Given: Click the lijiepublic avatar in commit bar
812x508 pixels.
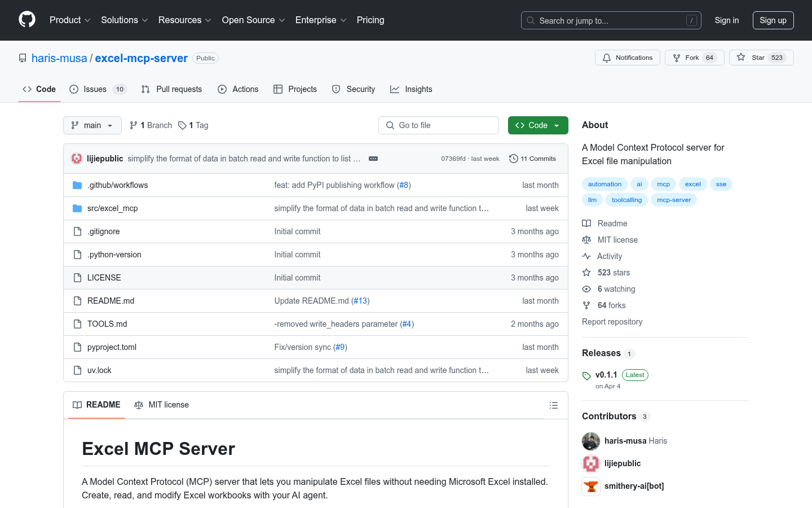Looking at the screenshot, I should pos(77,159).
